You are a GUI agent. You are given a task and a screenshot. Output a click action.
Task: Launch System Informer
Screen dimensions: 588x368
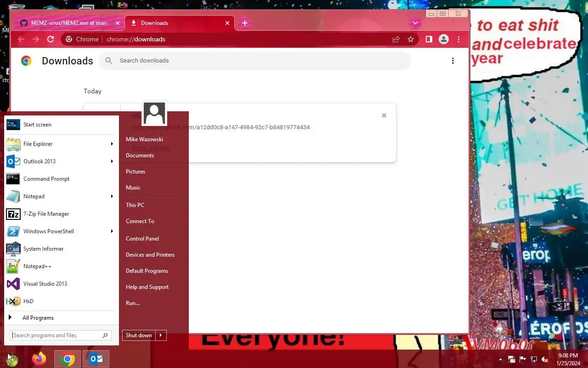[x=62, y=249]
